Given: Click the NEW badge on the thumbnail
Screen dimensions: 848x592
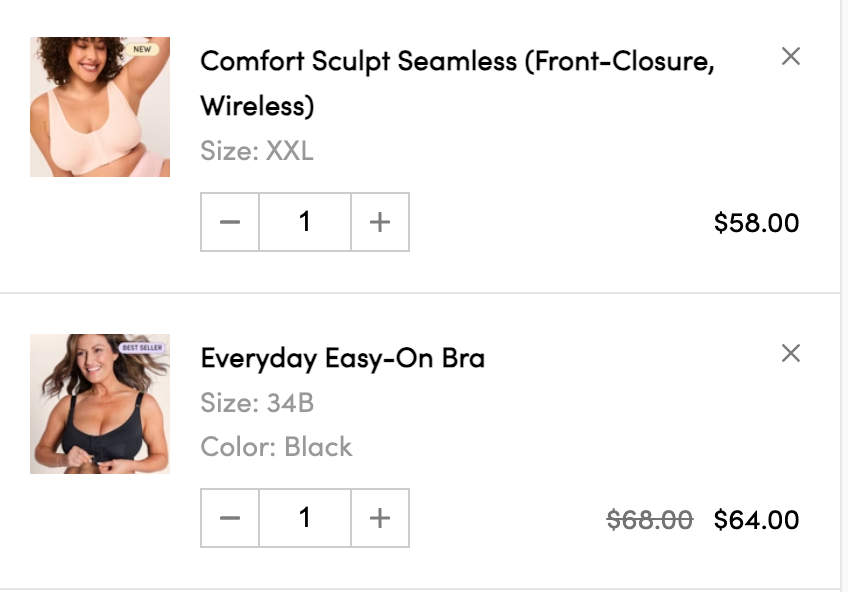Looking at the screenshot, I should [142, 49].
